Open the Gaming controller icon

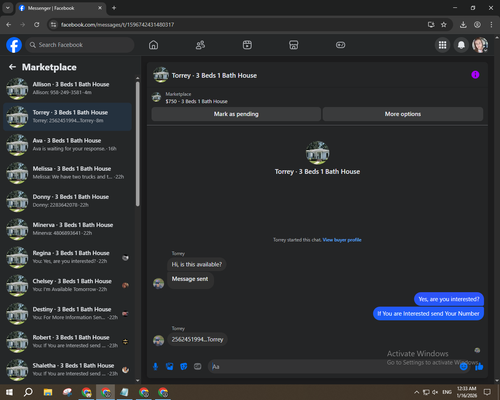(340, 45)
